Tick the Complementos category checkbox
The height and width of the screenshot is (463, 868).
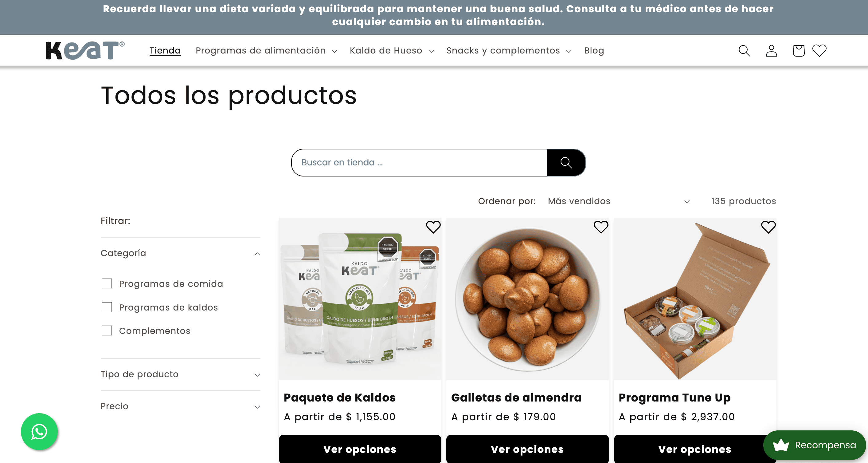pos(107,330)
